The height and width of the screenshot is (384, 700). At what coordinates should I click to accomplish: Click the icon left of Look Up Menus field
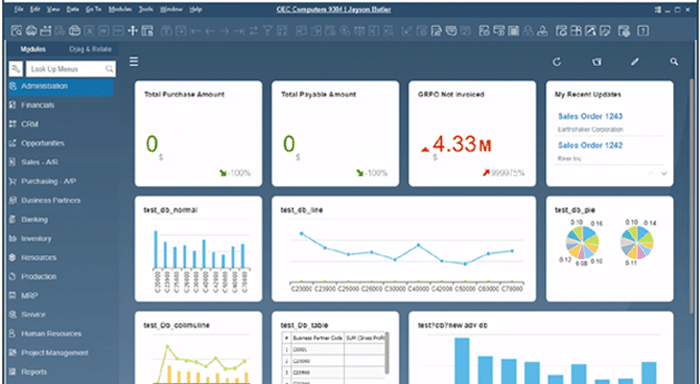[x=16, y=69]
